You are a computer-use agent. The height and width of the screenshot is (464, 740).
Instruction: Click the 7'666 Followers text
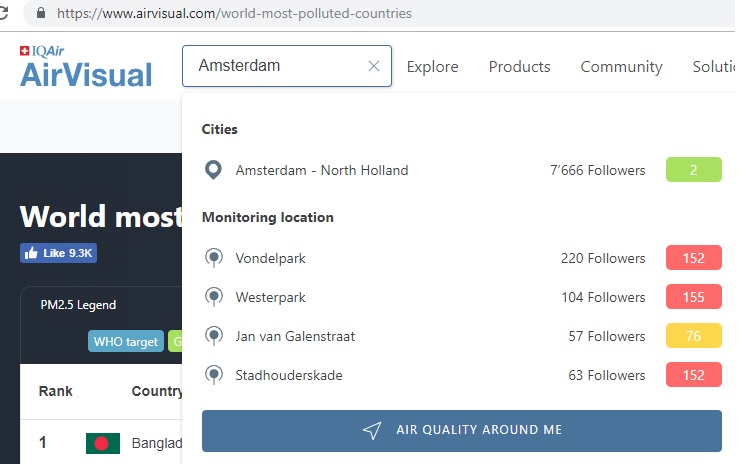pyautogui.click(x=597, y=170)
